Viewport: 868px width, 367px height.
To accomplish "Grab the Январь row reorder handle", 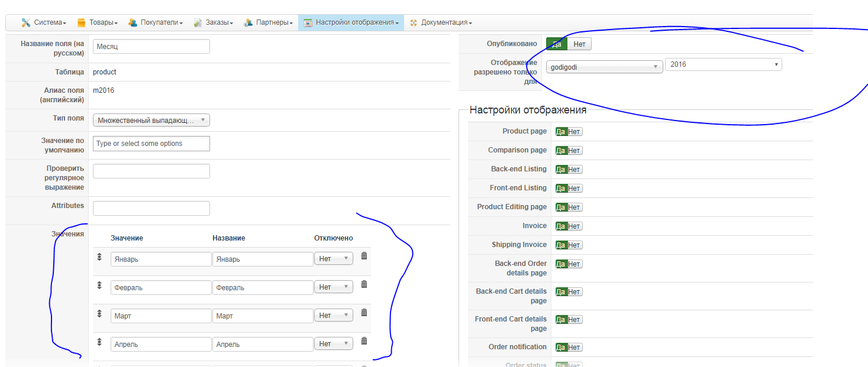I will 99,257.
